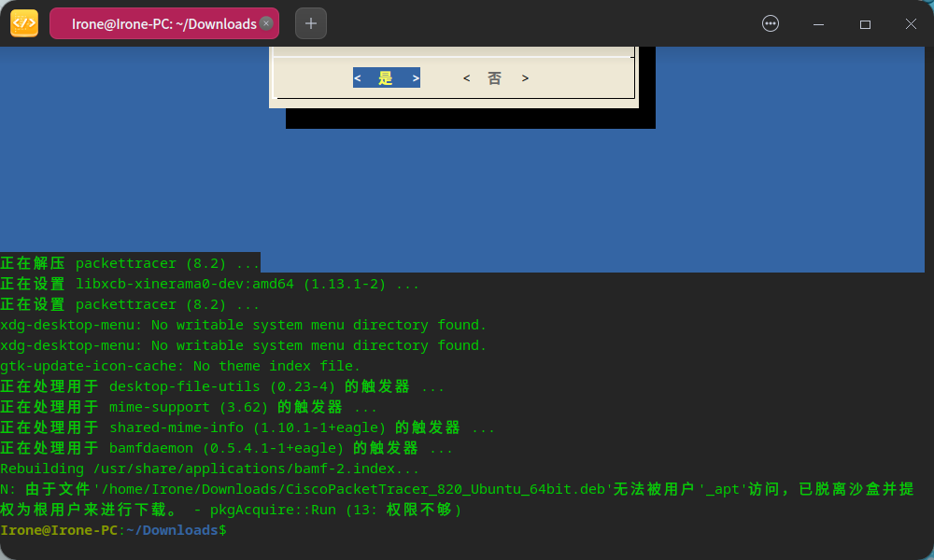Click the maximize icon on the title bar

click(x=865, y=23)
